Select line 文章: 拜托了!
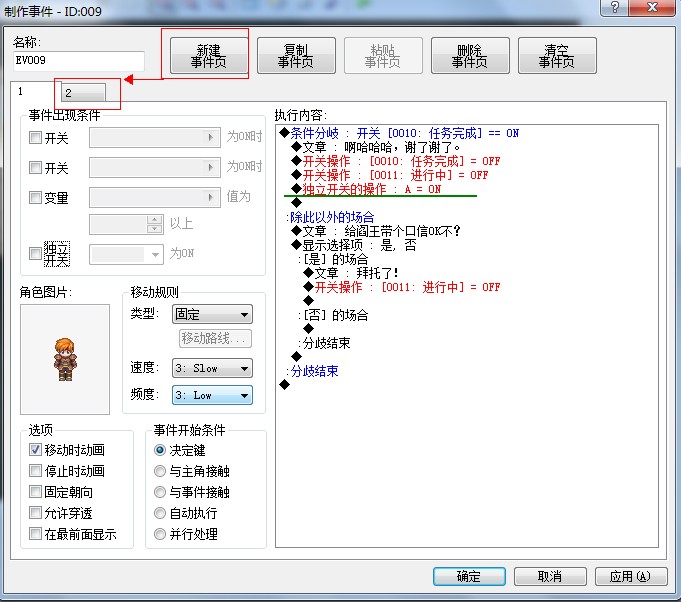The width and height of the screenshot is (681, 602). click(x=350, y=273)
